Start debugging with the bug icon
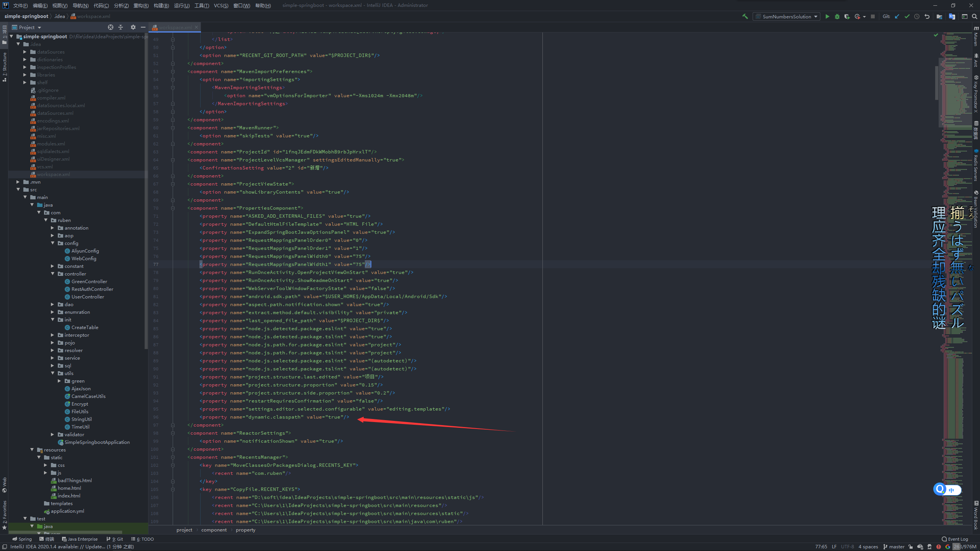Image resolution: width=980 pixels, height=551 pixels. [x=837, y=16]
